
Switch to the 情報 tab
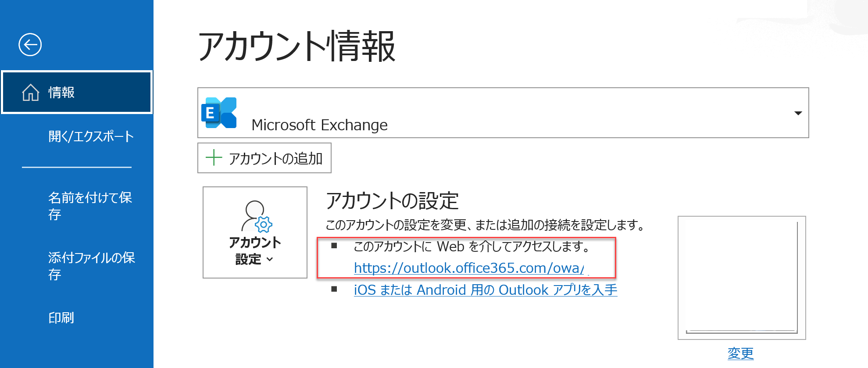(x=61, y=92)
